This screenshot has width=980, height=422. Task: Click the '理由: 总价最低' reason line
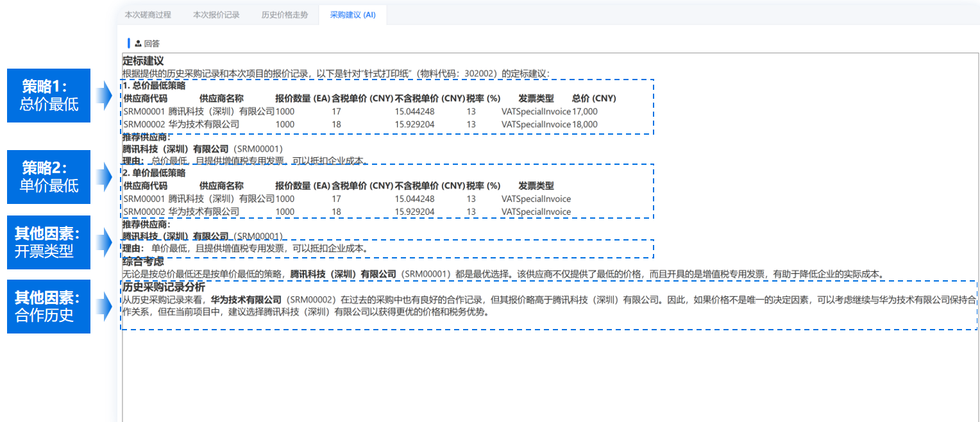coord(246,160)
